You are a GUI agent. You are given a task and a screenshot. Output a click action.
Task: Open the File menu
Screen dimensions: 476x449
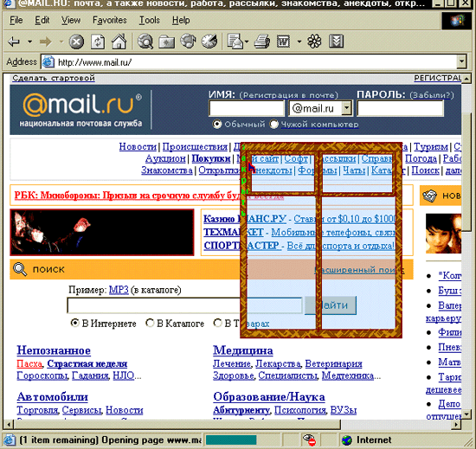pyautogui.click(x=16, y=20)
